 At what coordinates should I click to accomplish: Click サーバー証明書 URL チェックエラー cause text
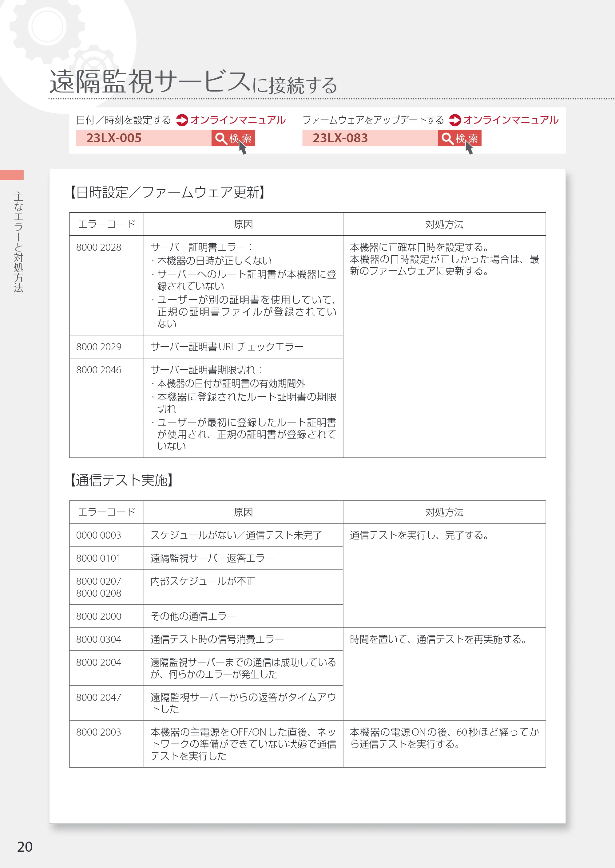(x=227, y=347)
